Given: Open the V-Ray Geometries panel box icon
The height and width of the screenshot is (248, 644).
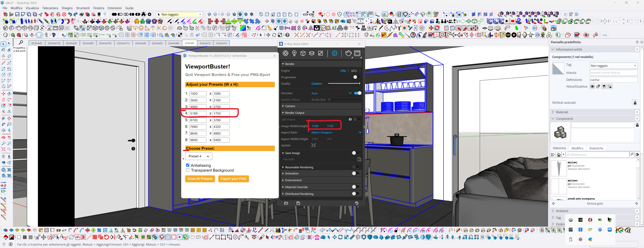Looking at the screenshot, I should click(x=303, y=53).
